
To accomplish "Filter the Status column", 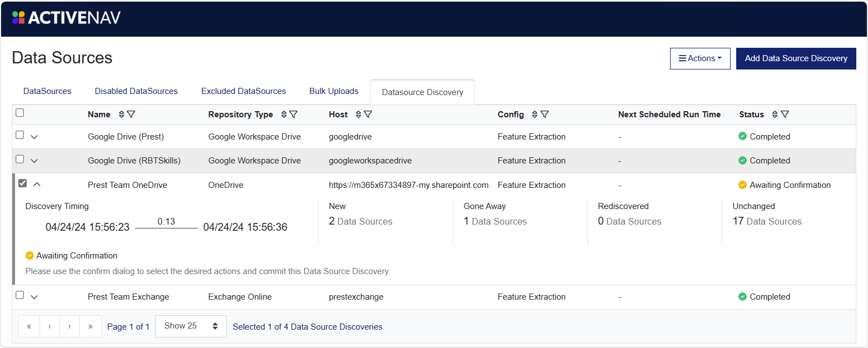I will (785, 115).
